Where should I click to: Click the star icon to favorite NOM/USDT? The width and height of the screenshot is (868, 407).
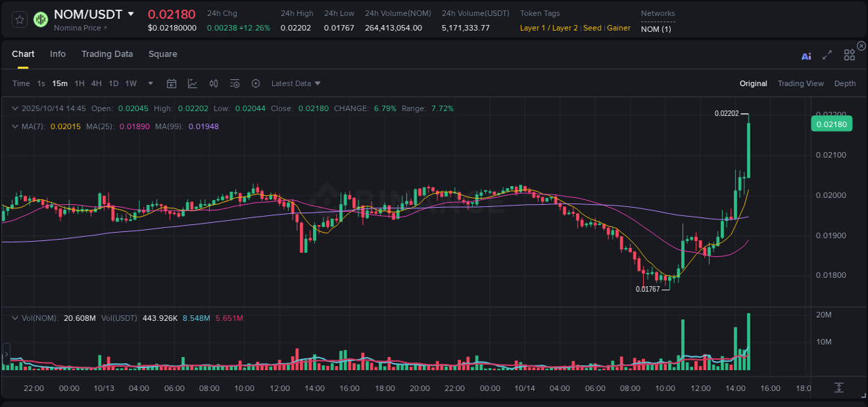pos(19,19)
